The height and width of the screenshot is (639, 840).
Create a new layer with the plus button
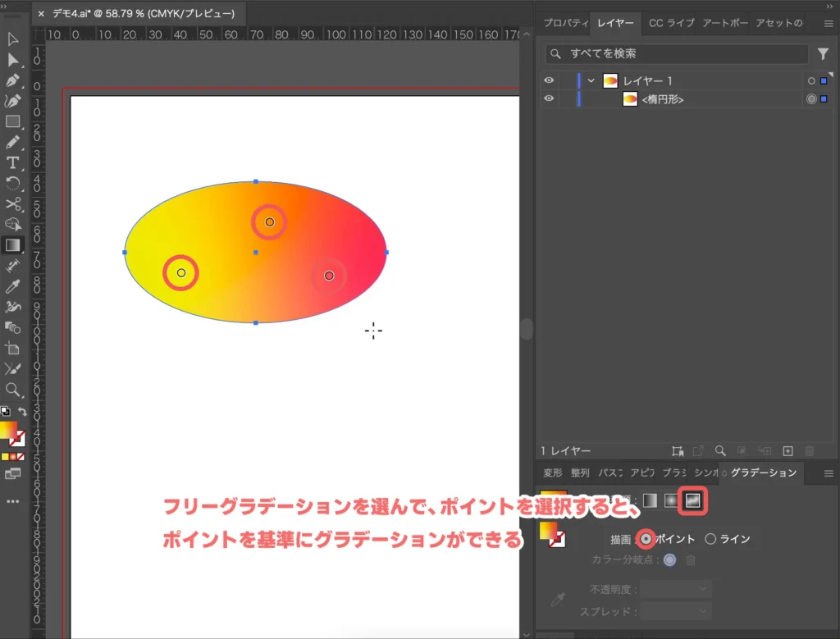pos(788,450)
